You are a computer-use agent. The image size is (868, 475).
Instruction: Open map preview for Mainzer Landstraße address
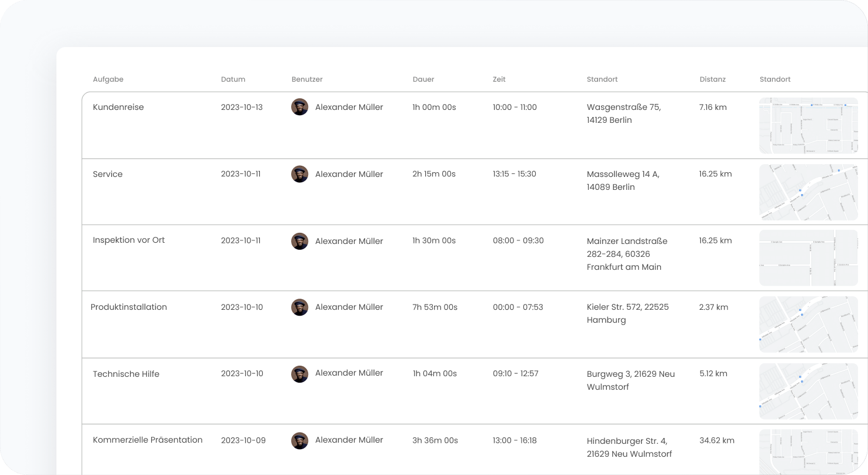tap(808, 258)
